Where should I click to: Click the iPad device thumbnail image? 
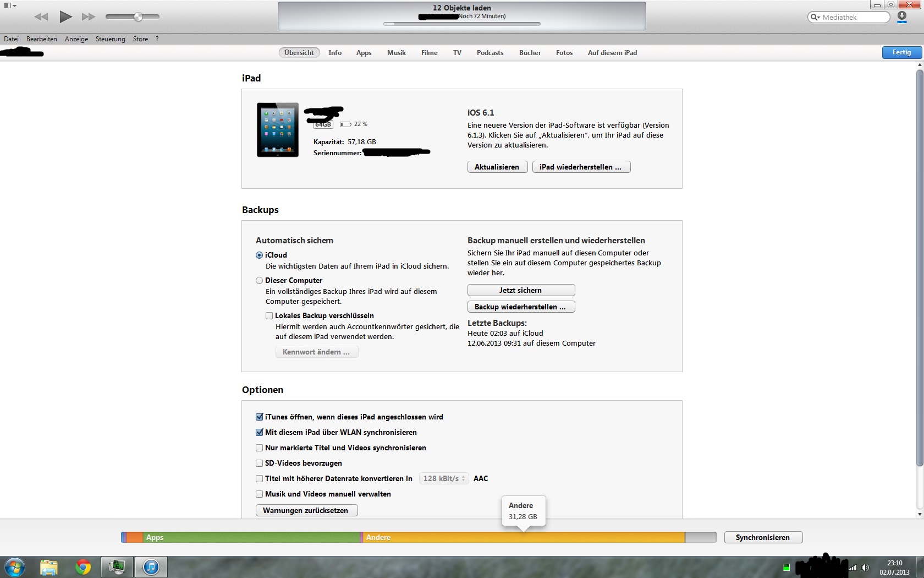click(x=278, y=130)
